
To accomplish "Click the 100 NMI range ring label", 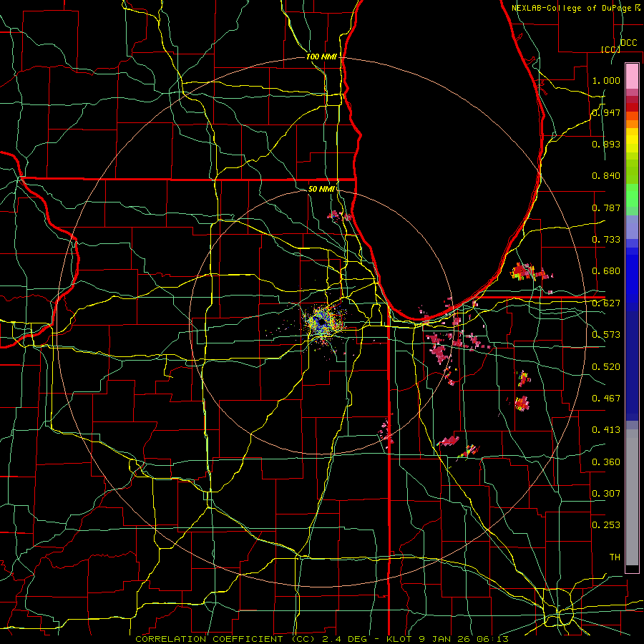I will click(x=321, y=57).
